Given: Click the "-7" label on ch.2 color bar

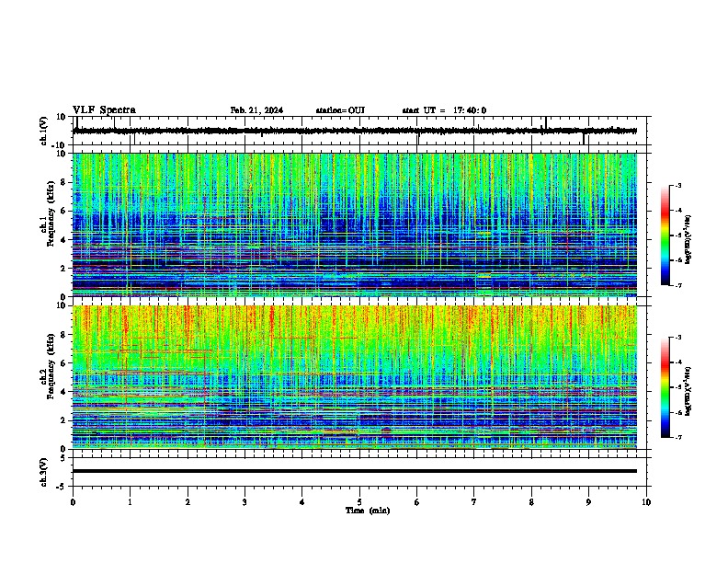Looking at the screenshot, I should pyautogui.click(x=678, y=437).
